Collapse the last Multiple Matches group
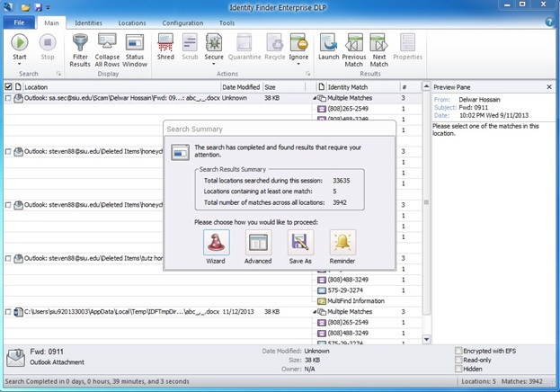This screenshot has height=392, width=560. tap(315, 312)
